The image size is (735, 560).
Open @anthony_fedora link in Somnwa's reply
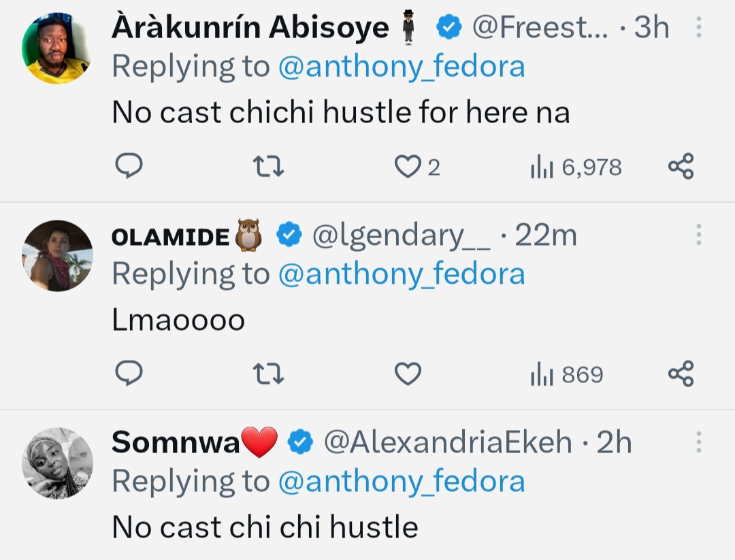point(402,482)
